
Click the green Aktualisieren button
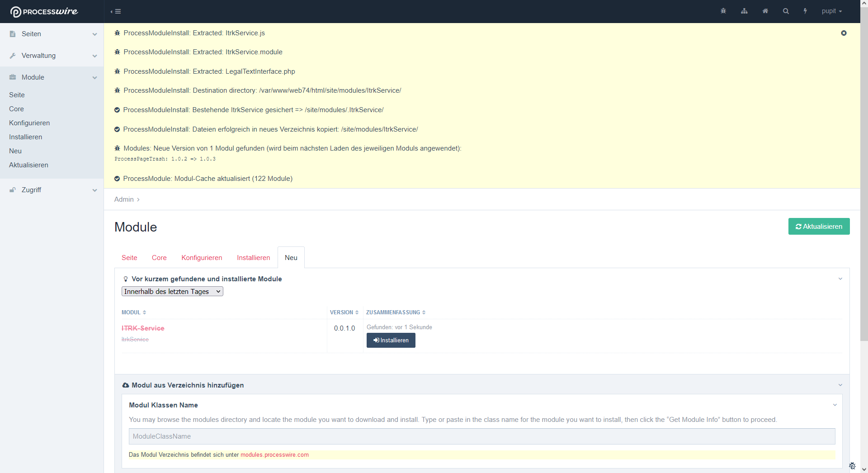coord(819,227)
